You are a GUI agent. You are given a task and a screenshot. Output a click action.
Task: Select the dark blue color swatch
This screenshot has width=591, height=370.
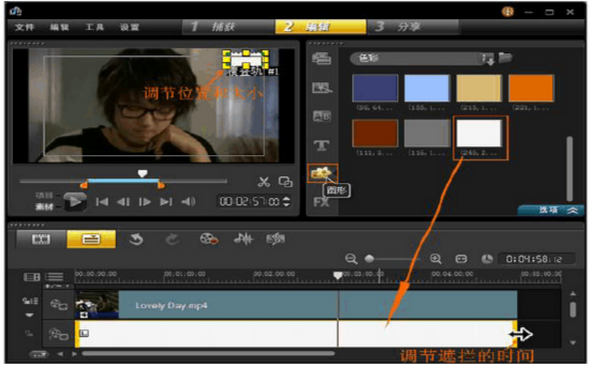pyautogui.click(x=375, y=88)
